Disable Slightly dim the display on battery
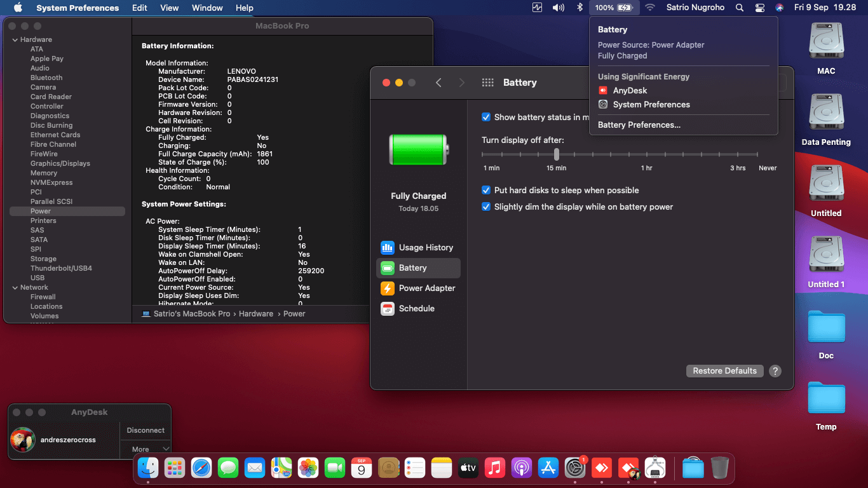This screenshot has width=868, height=488. tap(486, 207)
